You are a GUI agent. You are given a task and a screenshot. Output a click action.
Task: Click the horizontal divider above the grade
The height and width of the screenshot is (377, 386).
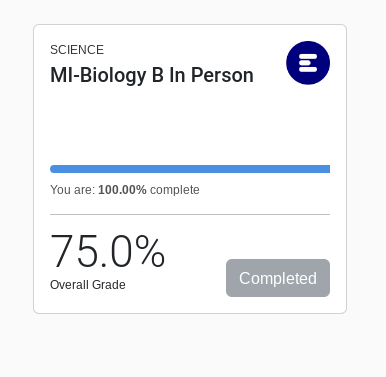point(190,214)
